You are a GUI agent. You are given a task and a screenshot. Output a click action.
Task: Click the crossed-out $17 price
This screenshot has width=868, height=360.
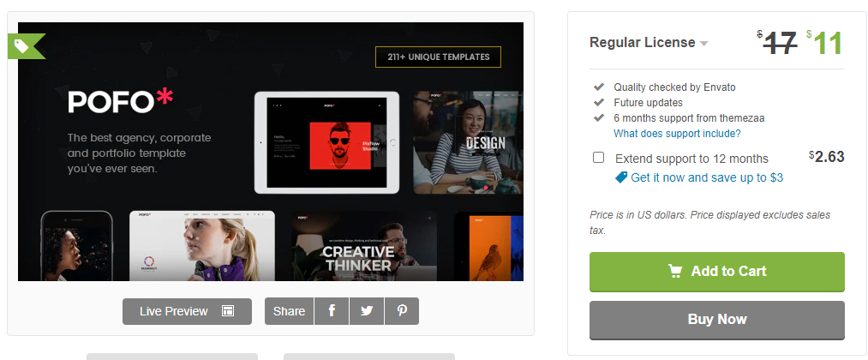click(777, 43)
